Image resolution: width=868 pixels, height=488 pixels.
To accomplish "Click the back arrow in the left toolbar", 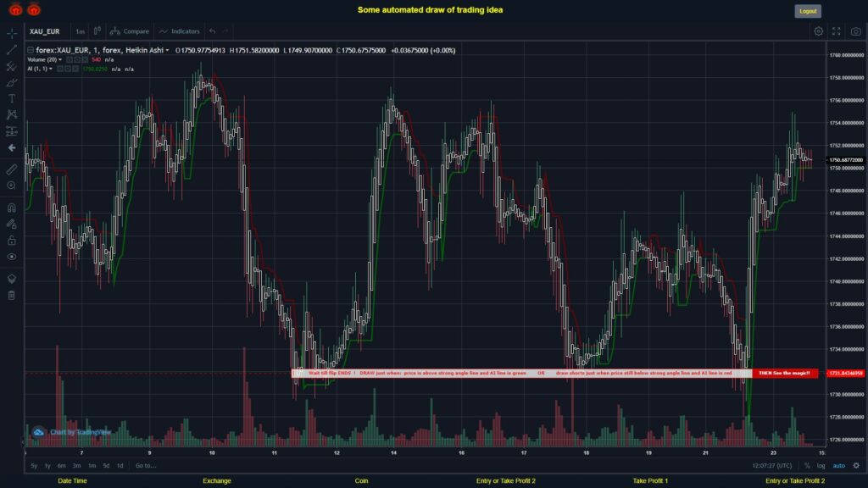I will (12, 147).
